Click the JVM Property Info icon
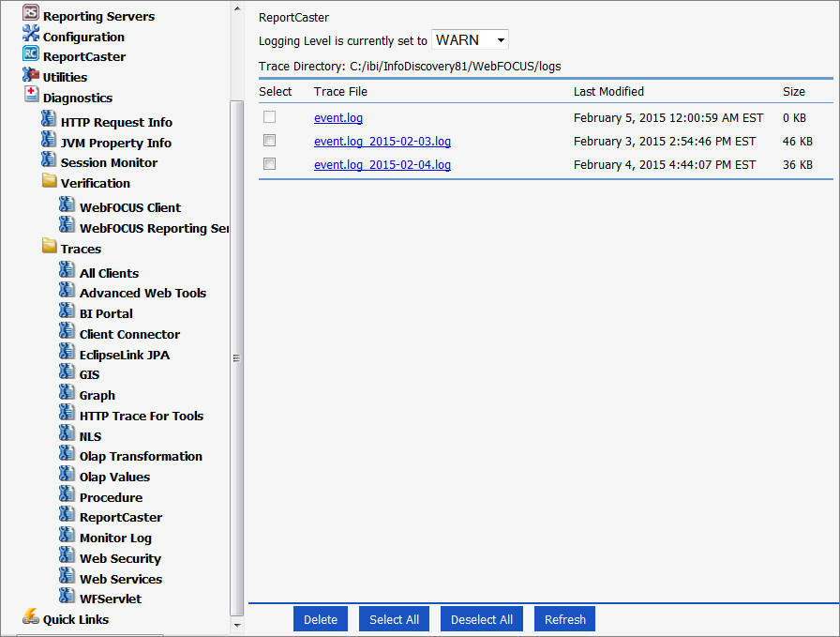The width and height of the screenshot is (840, 637). pos(48,140)
